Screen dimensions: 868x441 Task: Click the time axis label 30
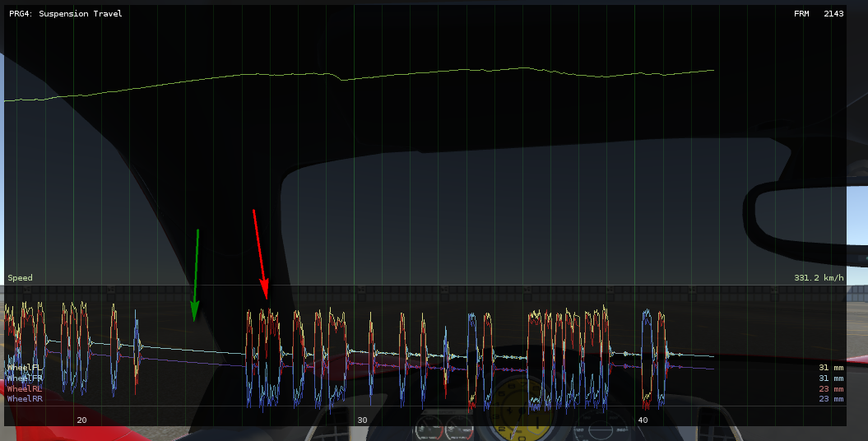click(x=362, y=420)
